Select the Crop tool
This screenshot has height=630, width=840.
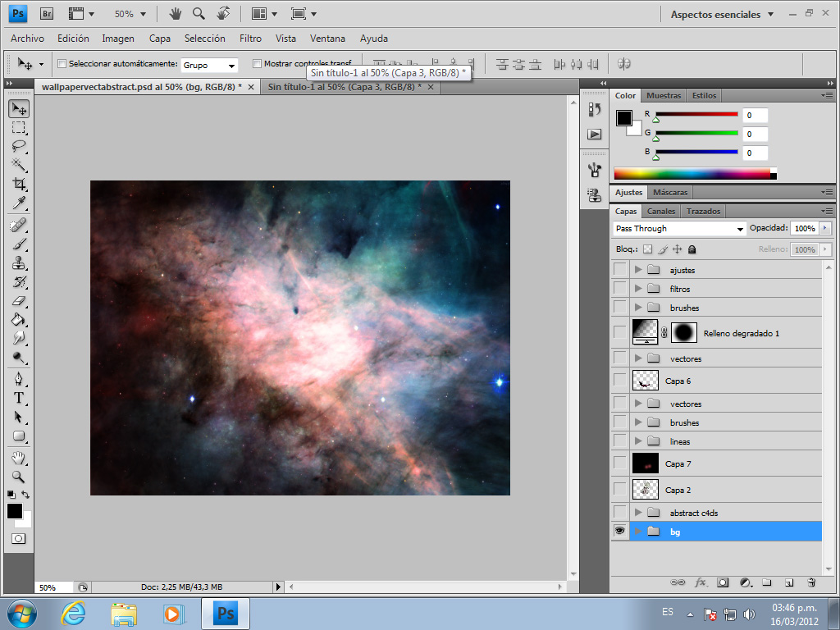pyautogui.click(x=18, y=184)
